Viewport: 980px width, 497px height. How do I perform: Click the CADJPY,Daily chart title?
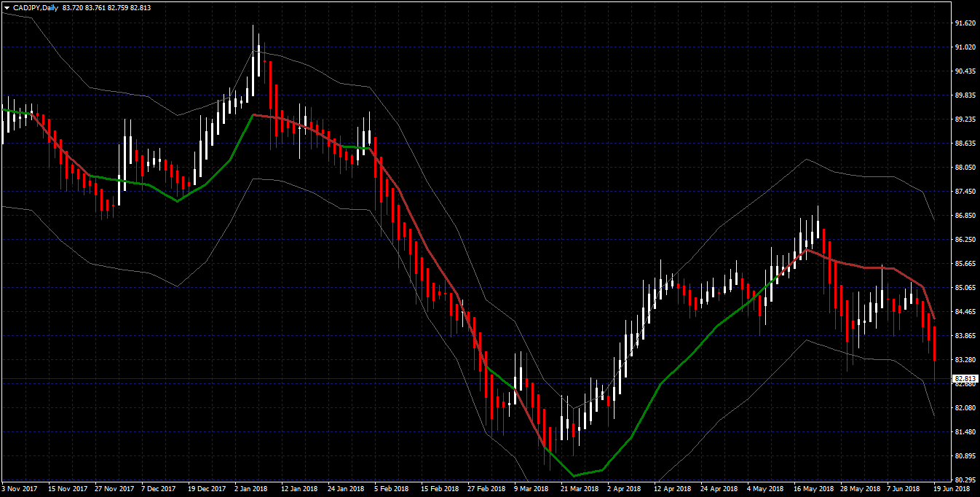tap(36, 7)
